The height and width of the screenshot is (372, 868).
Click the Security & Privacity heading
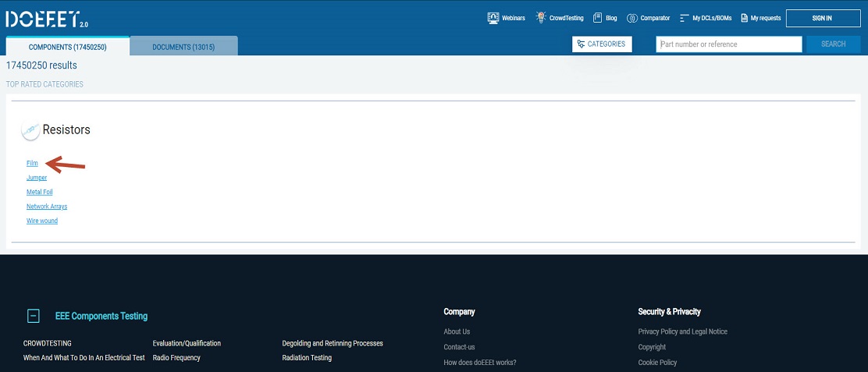tap(669, 312)
